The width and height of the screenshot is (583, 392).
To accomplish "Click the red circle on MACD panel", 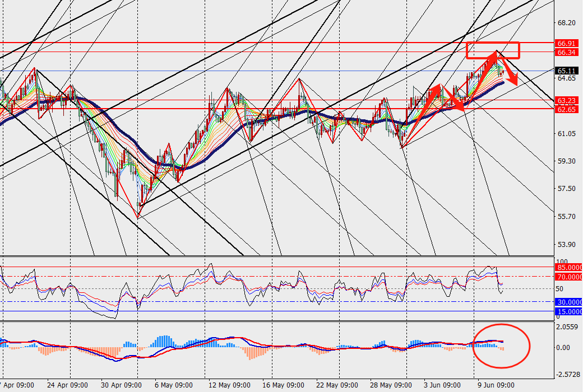I will coord(501,346).
